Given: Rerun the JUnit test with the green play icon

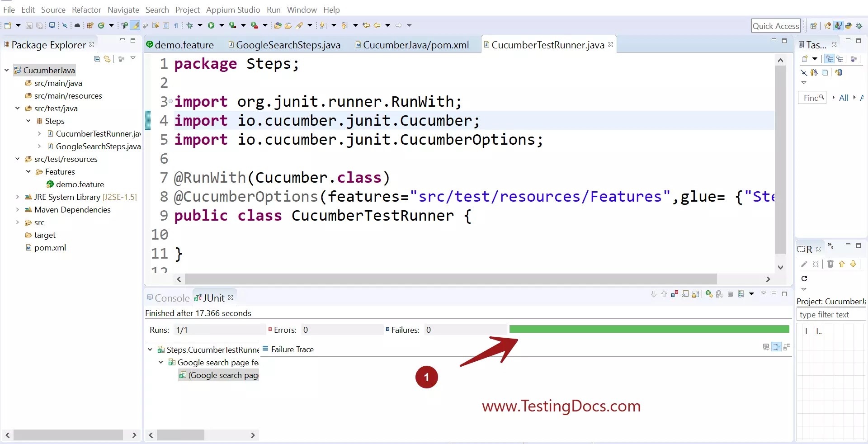Looking at the screenshot, I should (709, 294).
